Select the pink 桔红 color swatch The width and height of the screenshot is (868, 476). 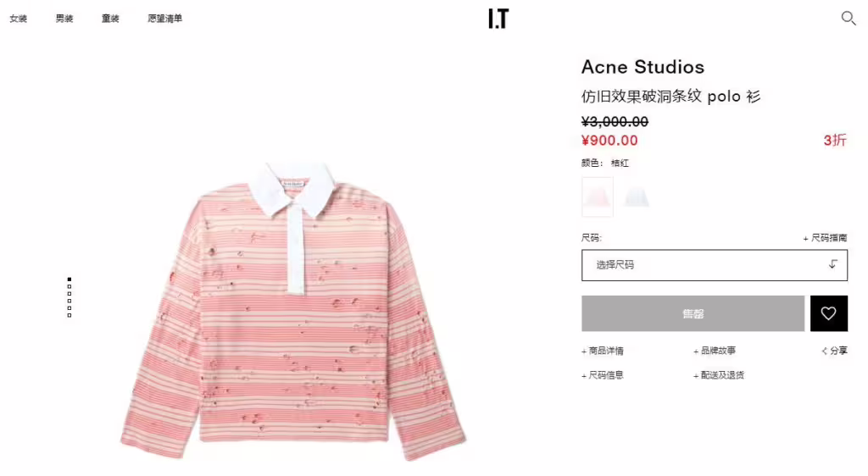tap(598, 196)
